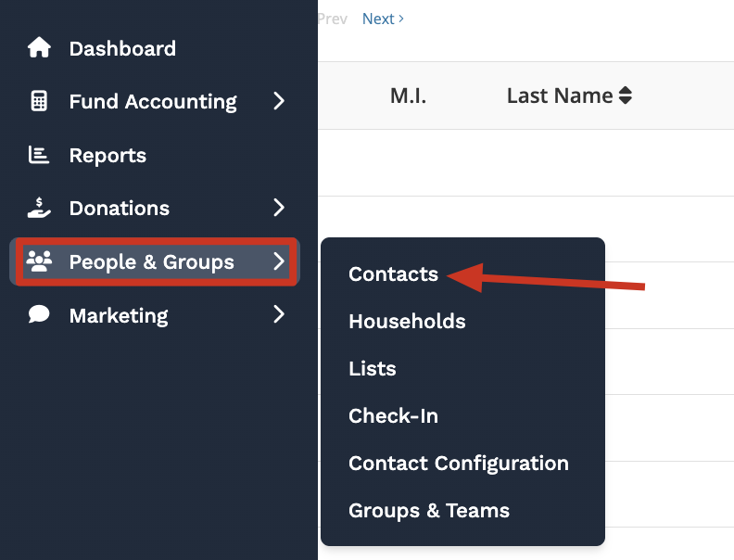This screenshot has width=734, height=560.
Task: Expand the Fund Accounting submenu chevron
Action: (279, 101)
